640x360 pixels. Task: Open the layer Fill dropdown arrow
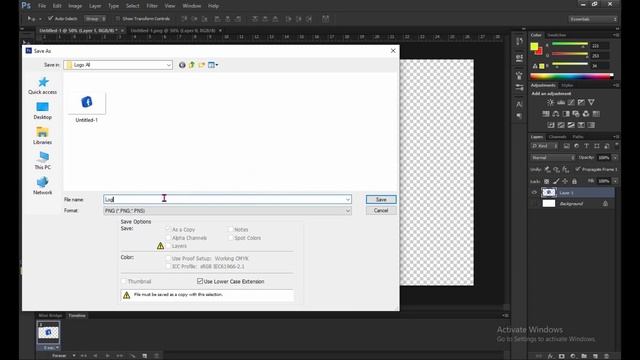pyautogui.click(x=615, y=181)
